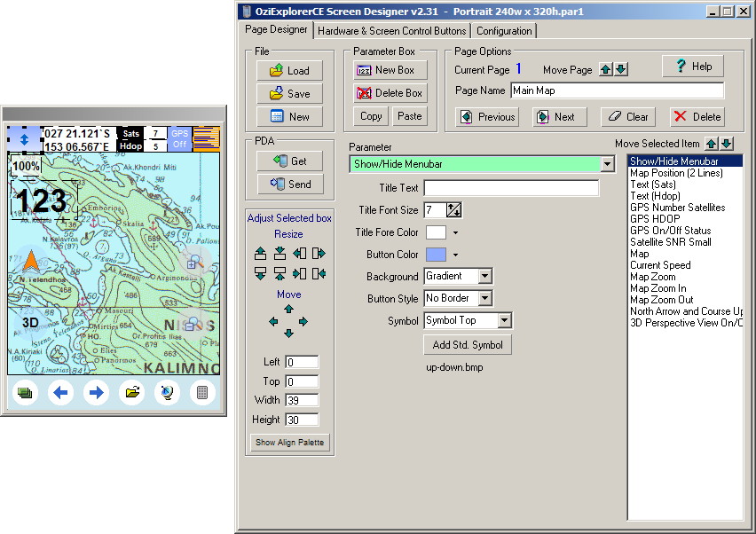Open the Background dropdown
This screenshot has width=756, height=534.
pyautogui.click(x=485, y=276)
